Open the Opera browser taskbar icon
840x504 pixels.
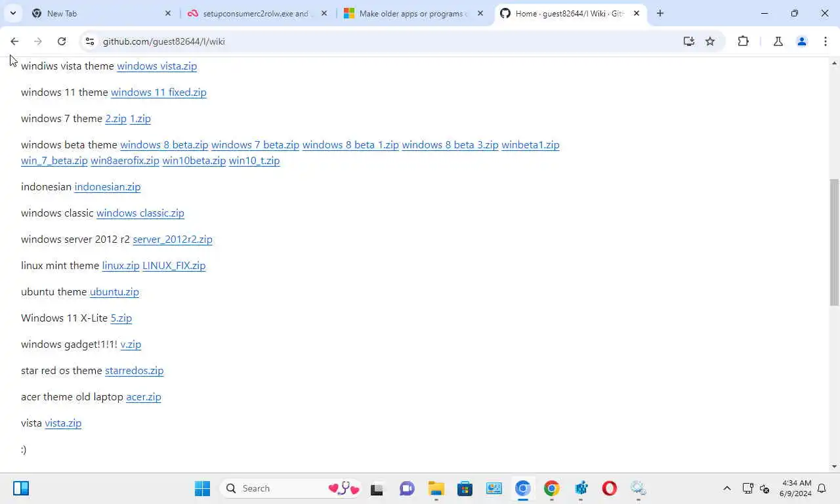coord(609,488)
